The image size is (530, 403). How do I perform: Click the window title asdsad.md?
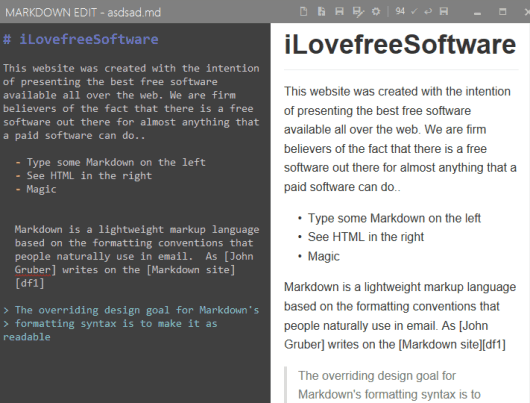pos(134,13)
